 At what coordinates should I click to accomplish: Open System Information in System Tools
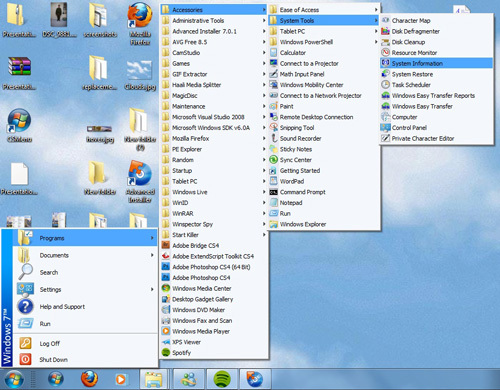[436, 63]
